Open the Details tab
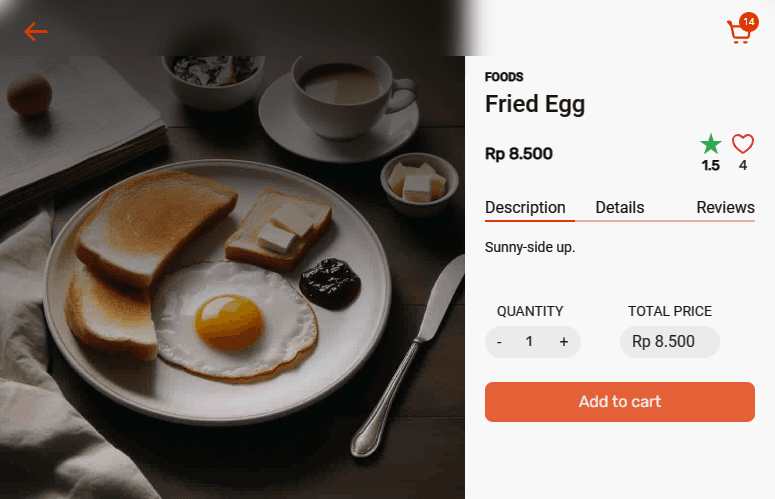This screenshot has height=499, width=775. 620,207
